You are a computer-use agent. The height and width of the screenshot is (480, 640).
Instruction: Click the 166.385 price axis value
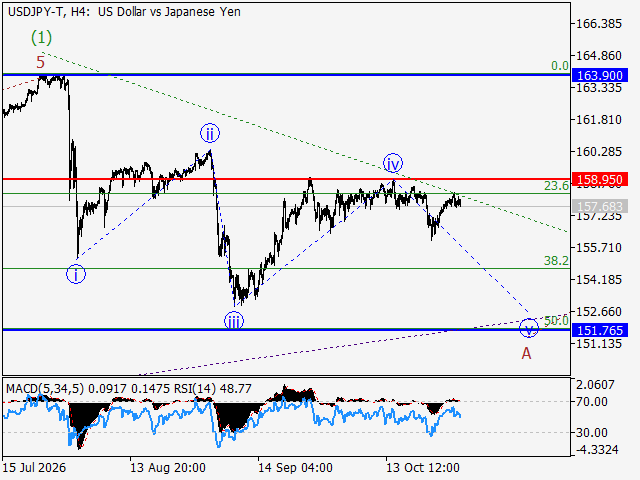(x=599, y=24)
